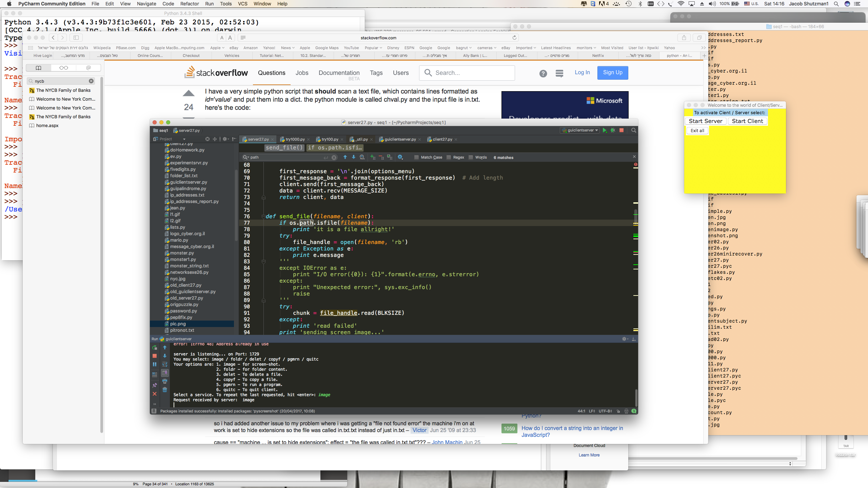Open the Refactor menu
This screenshot has width=868, height=488.
[x=190, y=4]
